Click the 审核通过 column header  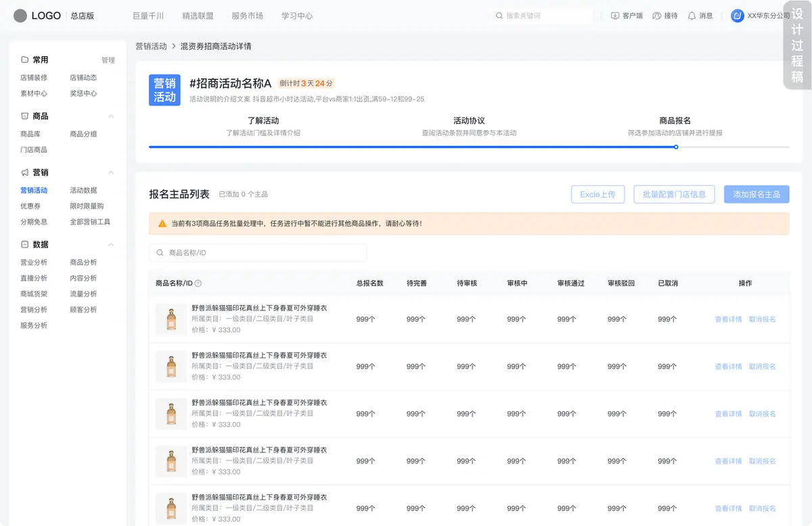click(570, 283)
